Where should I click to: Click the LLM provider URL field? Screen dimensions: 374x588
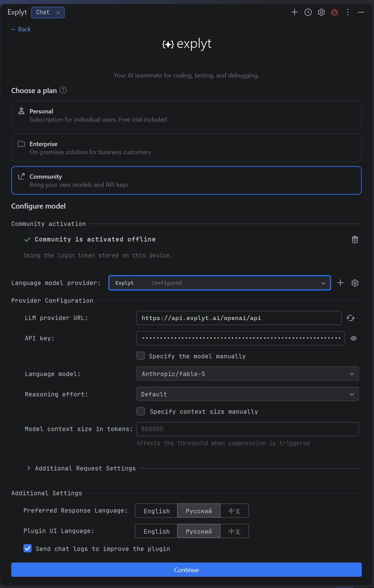tap(239, 318)
